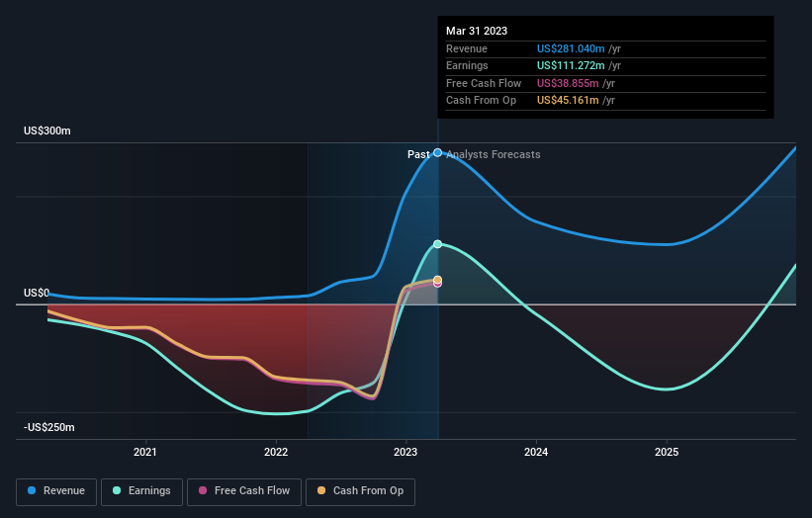The height and width of the screenshot is (518, 812).
Task: Toggle the Free Cash Flow legend button
Action: coord(244,491)
